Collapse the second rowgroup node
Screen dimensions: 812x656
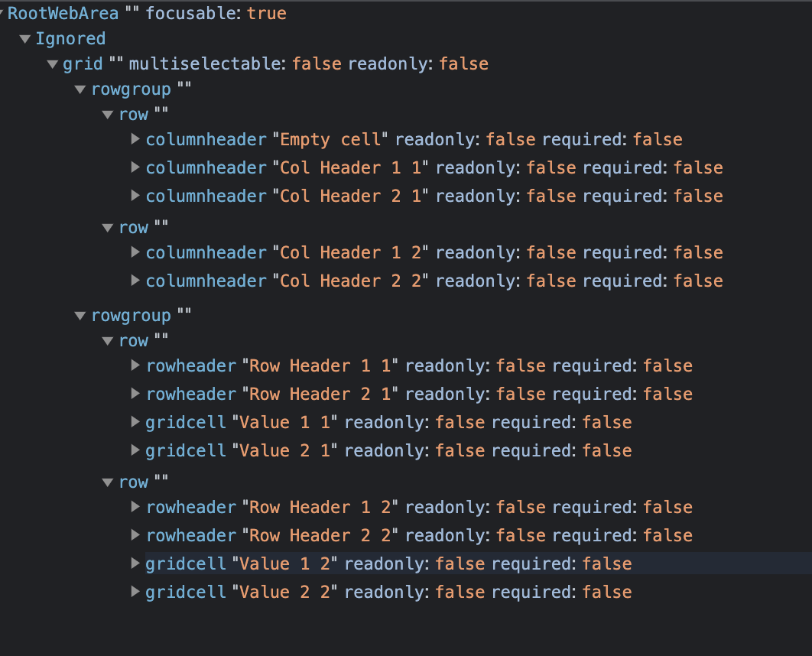80,315
